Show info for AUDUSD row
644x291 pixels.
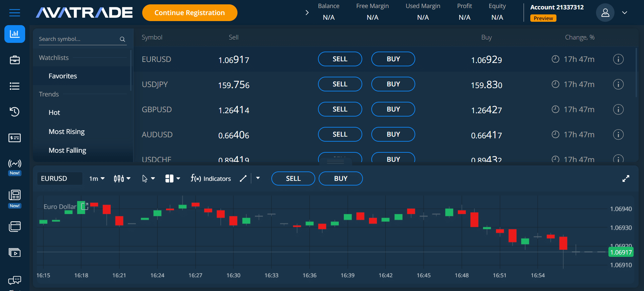(618, 135)
